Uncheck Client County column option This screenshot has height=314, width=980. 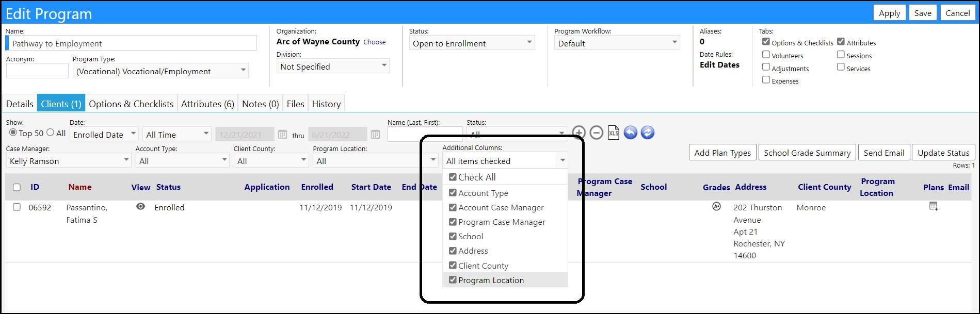pos(453,265)
